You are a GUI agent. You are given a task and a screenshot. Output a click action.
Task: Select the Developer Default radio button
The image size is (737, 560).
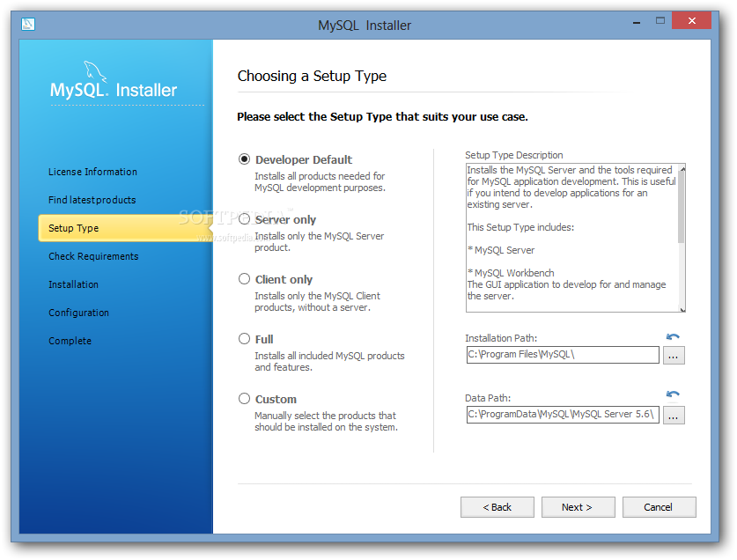(x=244, y=159)
